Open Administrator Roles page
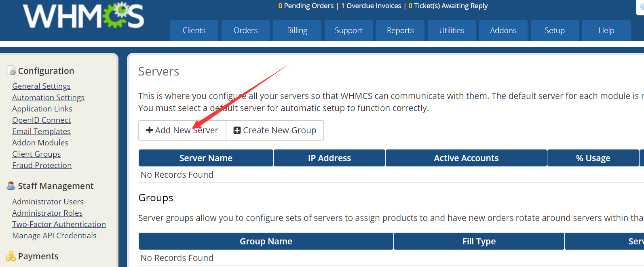The image size is (644, 267). (47, 213)
